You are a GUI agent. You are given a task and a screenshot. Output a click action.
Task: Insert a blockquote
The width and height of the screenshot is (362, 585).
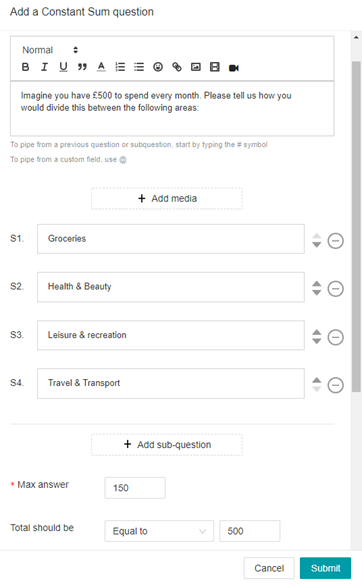click(82, 67)
